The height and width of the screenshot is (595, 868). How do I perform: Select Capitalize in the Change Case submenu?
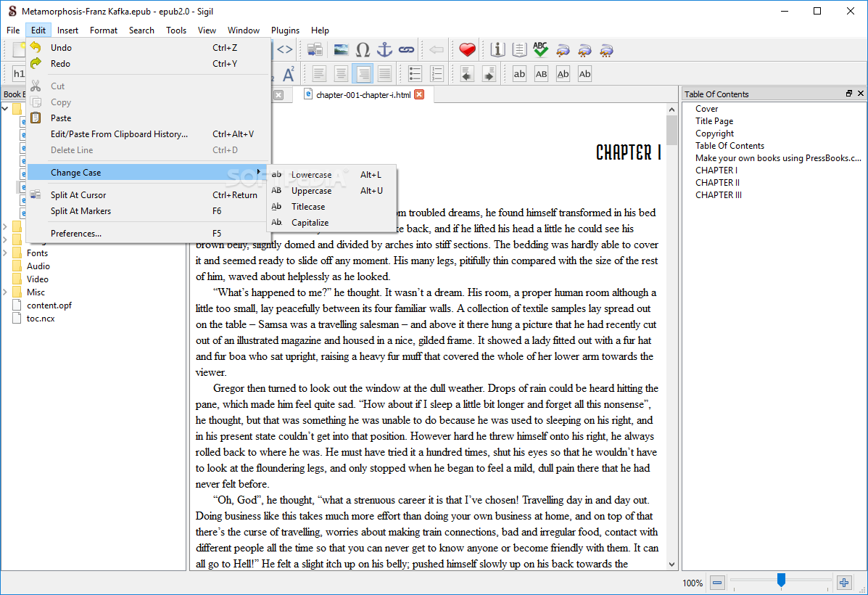331,223
